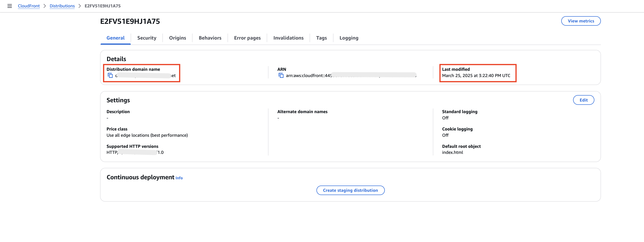644x242 pixels.
Task: Click the ARN value text
Action: pyautogui.click(x=351, y=76)
